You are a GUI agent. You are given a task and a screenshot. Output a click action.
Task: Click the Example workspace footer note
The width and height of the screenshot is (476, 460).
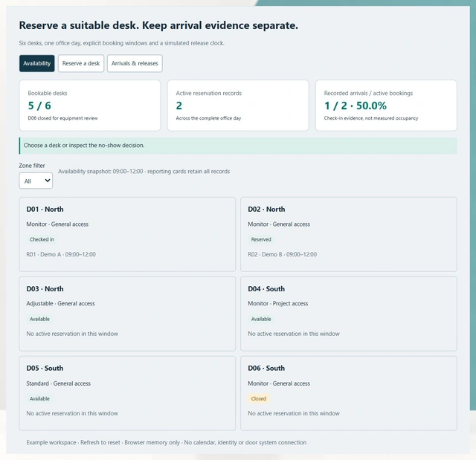[x=167, y=442]
